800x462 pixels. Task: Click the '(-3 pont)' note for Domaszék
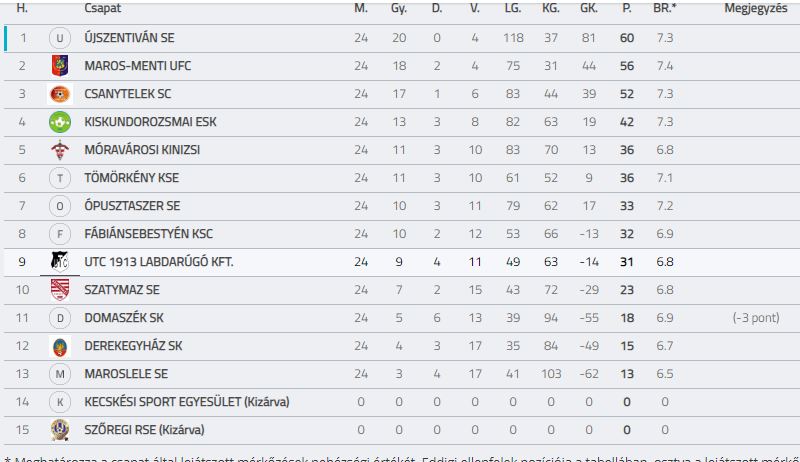click(756, 318)
